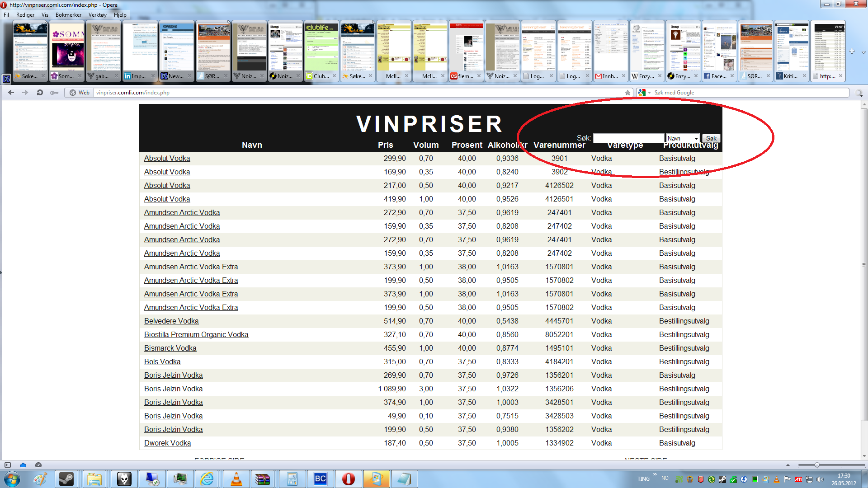Click the Søk text input field

click(628, 138)
